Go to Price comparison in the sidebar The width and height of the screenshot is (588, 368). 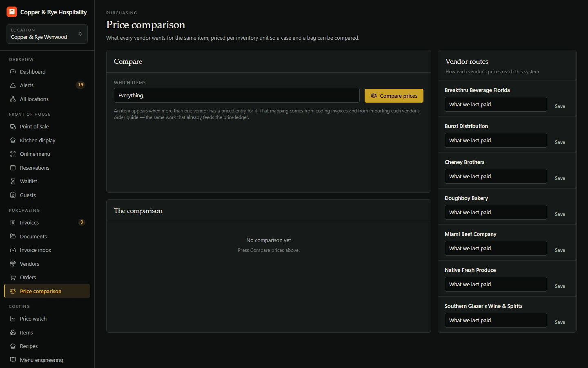coord(47,291)
